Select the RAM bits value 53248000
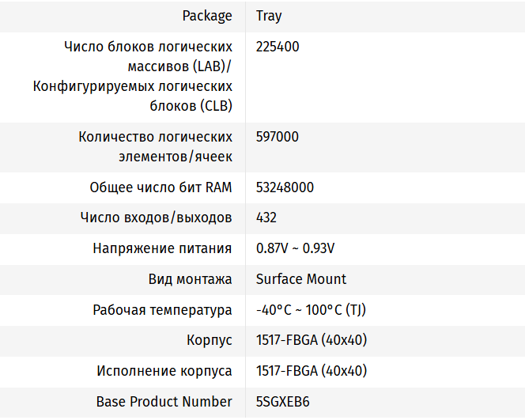This screenshot has width=525, height=420. point(285,187)
